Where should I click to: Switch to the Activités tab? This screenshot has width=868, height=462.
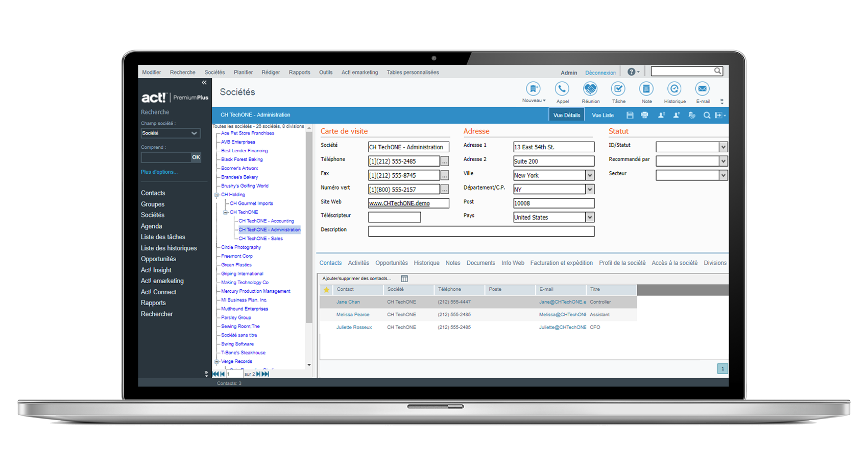358,263
